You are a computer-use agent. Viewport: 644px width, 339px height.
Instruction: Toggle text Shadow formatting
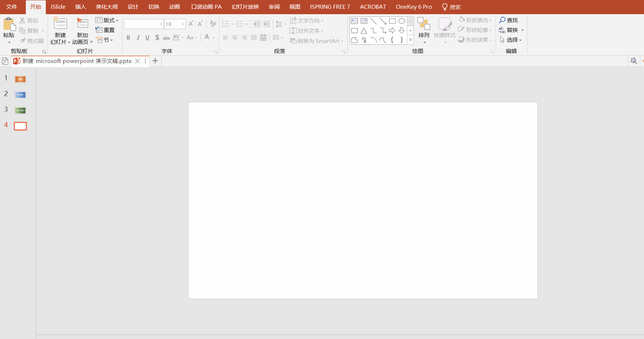click(x=157, y=37)
